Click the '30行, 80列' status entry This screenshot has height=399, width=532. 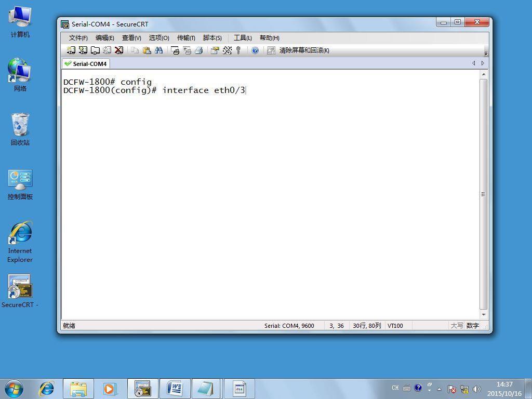(367, 326)
